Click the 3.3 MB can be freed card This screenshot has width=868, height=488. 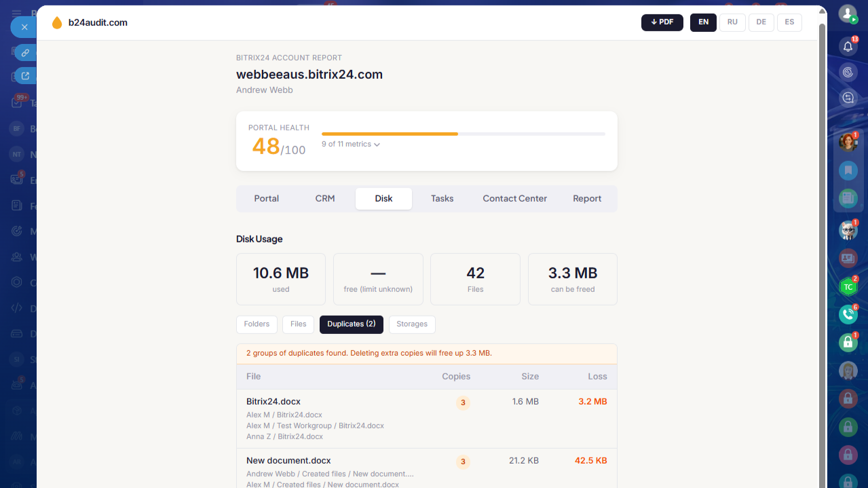pos(573,279)
